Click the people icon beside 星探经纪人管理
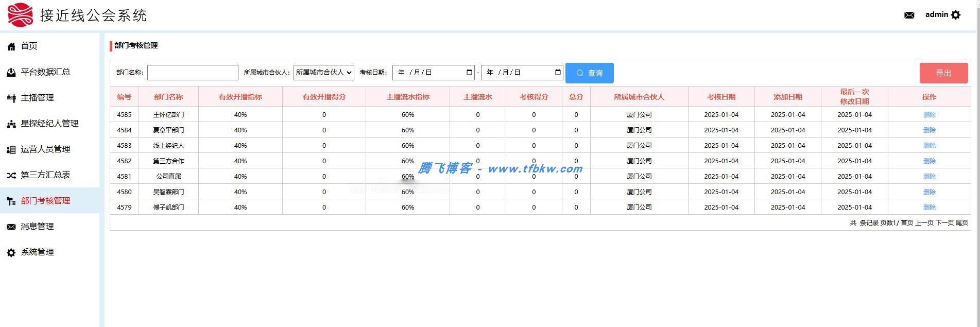Image resolution: width=980 pixels, height=327 pixels. coord(11,124)
